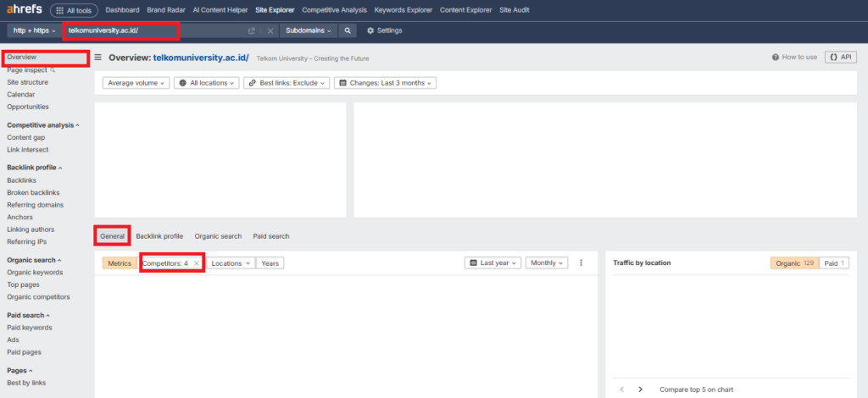Viewport: 868px width, 398px height.
Task: Open Dashboard from top navigation
Action: tap(122, 10)
